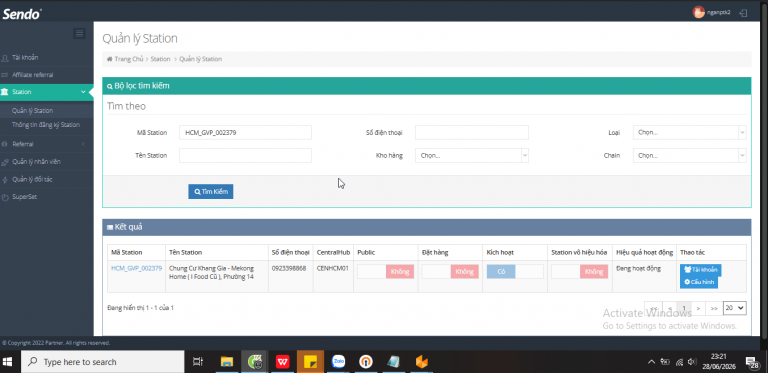
Task: Click the Sendo logo
Action: pos(22,14)
